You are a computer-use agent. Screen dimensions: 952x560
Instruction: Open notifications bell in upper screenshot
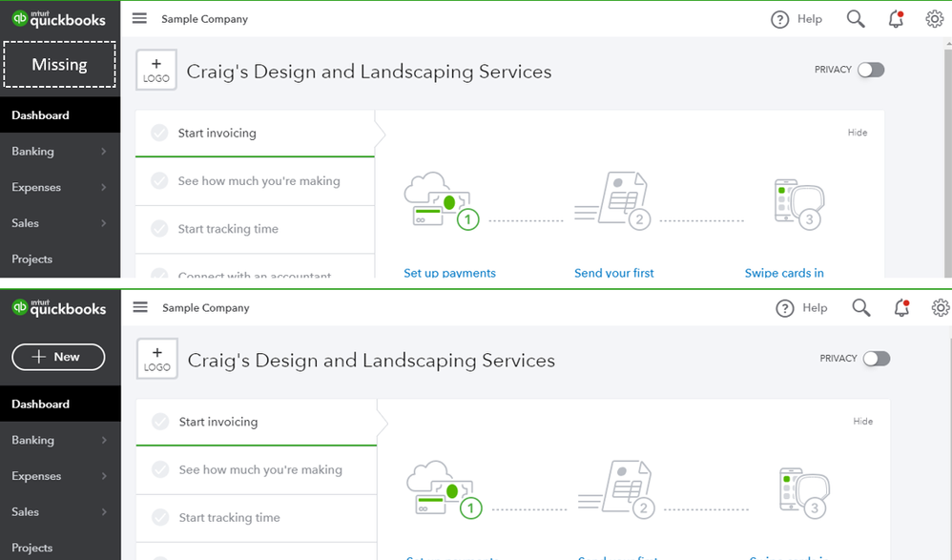(896, 19)
